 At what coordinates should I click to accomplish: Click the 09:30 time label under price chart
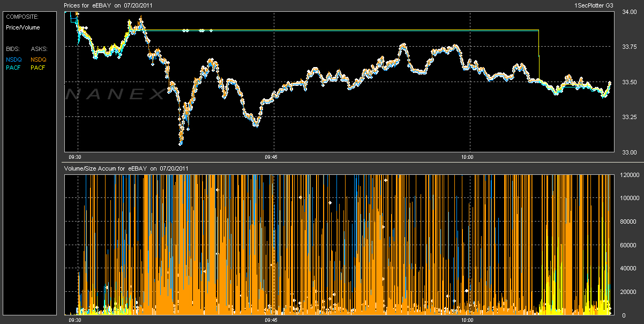click(x=76, y=157)
